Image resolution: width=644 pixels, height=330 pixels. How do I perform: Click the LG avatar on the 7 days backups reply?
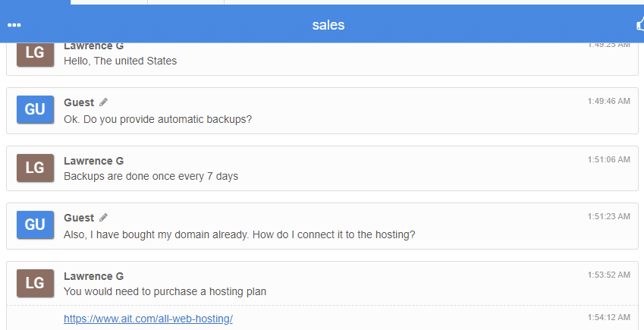click(36, 168)
